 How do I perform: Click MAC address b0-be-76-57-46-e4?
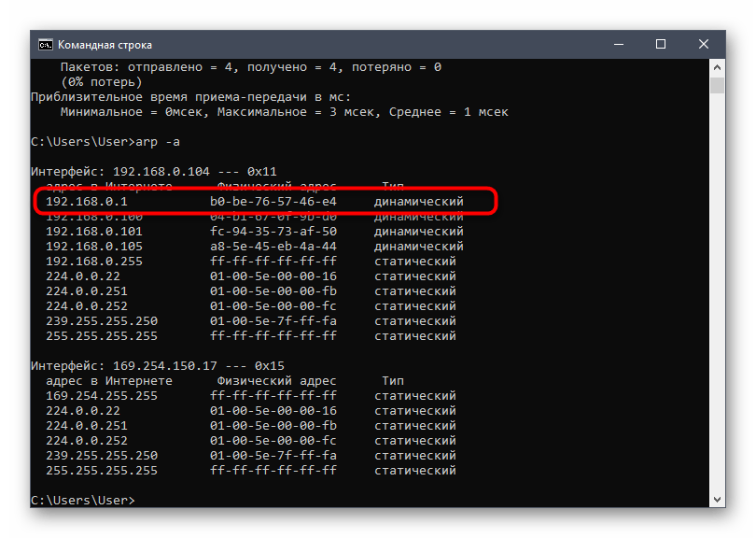273,202
